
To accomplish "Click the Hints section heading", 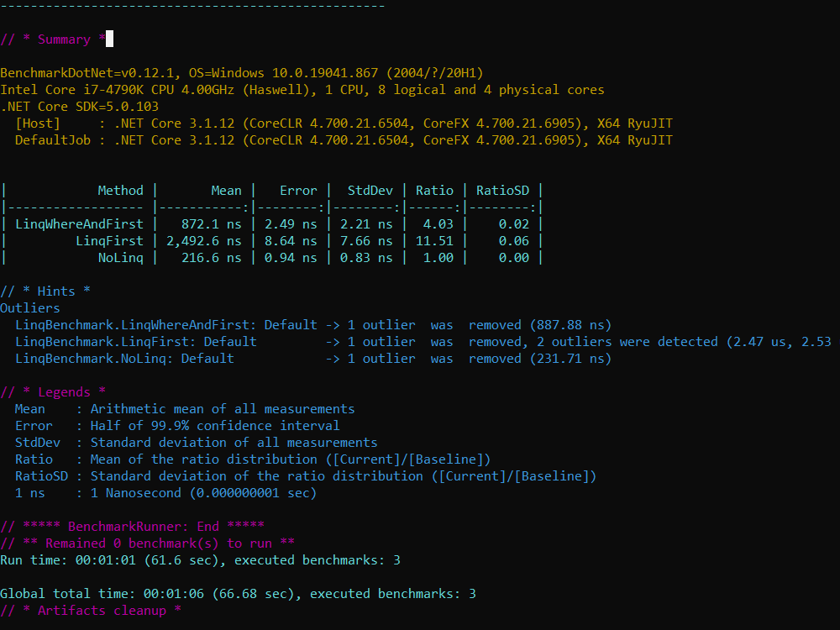I will (45, 291).
